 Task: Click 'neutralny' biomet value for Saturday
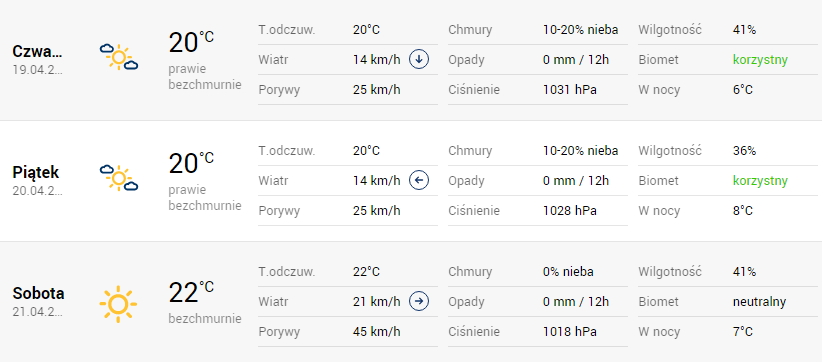pyautogui.click(x=759, y=302)
